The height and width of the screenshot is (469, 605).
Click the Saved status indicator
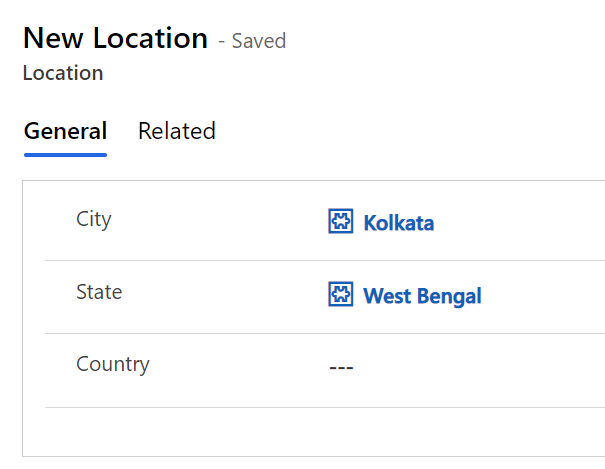pos(258,41)
